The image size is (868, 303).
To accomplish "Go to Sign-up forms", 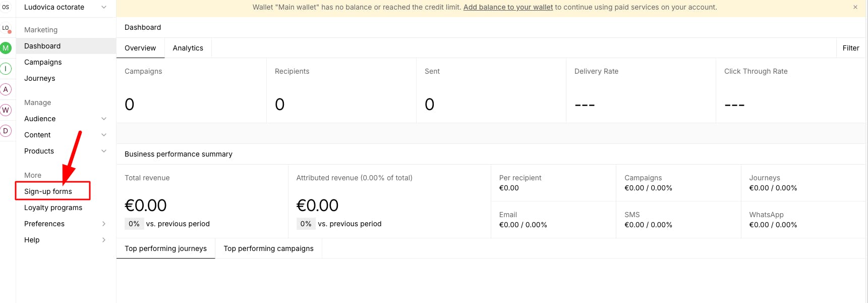I will [48, 191].
